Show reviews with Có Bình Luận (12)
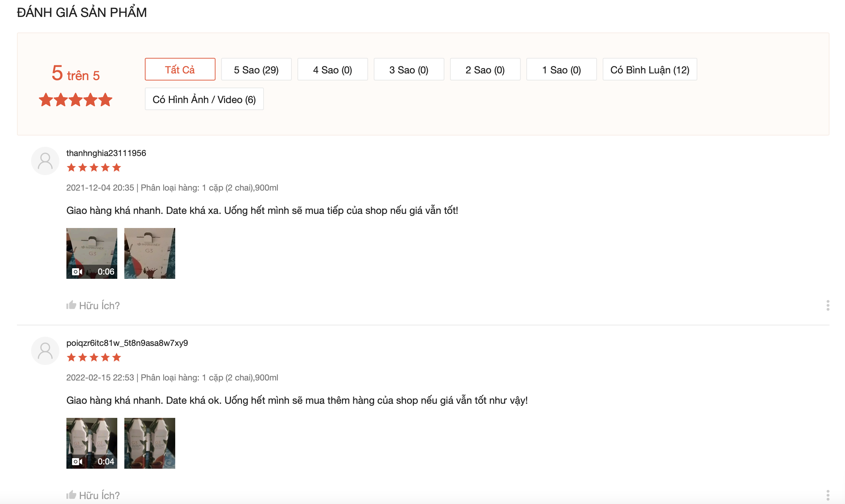The width and height of the screenshot is (845, 504). tap(650, 70)
